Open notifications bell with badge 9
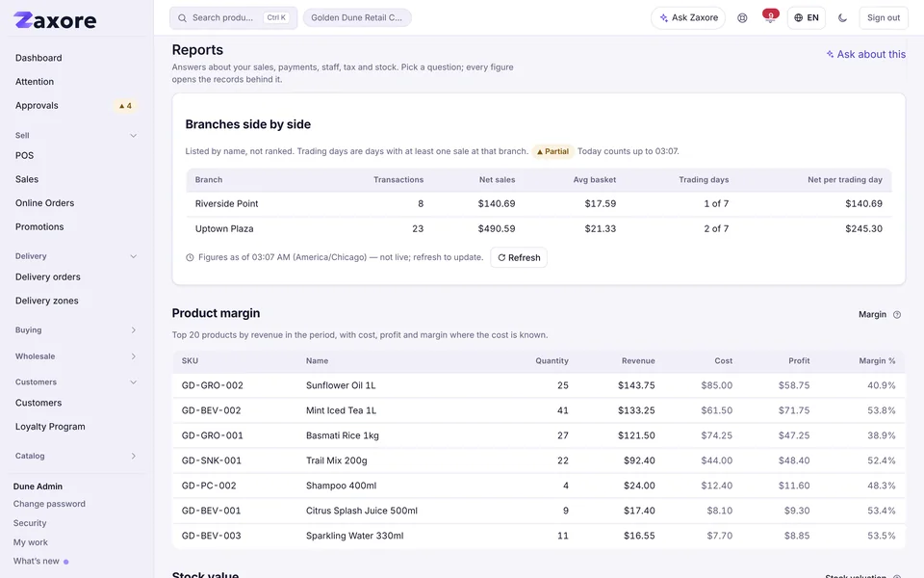Screen dimensions: 924x578 770,17
